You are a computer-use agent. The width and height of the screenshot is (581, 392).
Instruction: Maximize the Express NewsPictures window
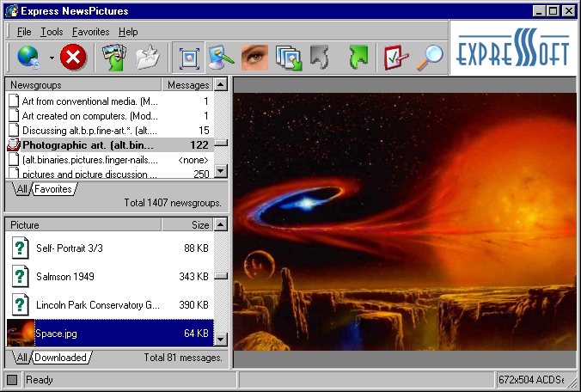(x=553, y=10)
